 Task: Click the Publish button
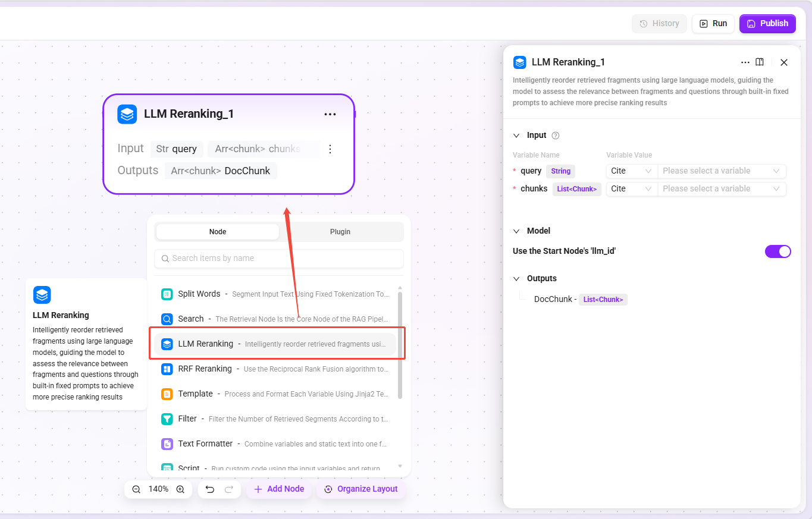point(767,23)
